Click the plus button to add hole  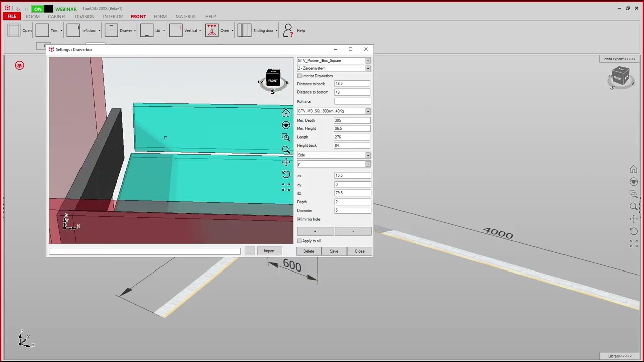pyautogui.click(x=315, y=231)
